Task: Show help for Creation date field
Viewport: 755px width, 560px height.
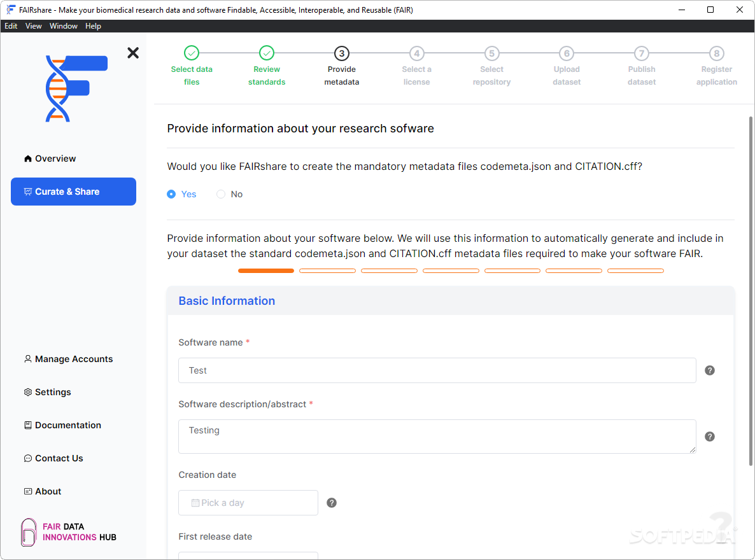Action: click(332, 503)
